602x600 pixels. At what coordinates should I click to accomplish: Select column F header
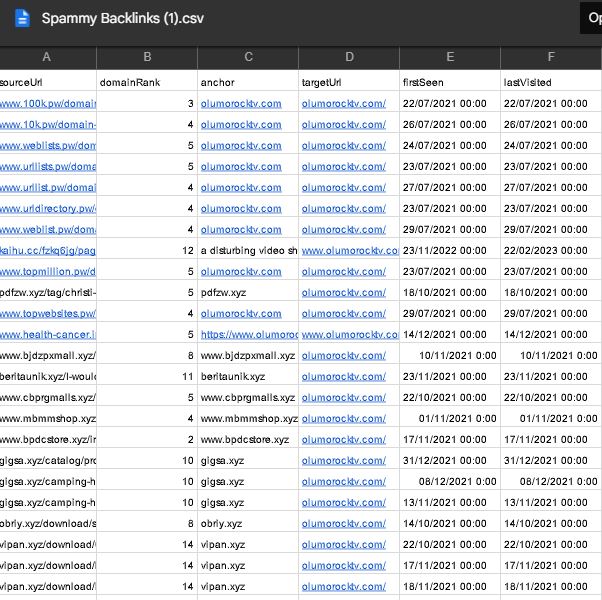tap(550, 58)
